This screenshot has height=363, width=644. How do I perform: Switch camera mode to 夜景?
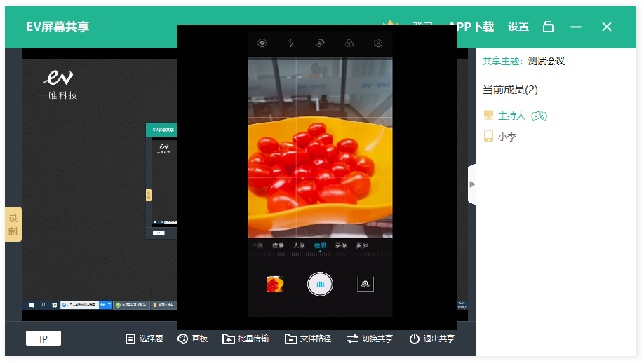tap(278, 246)
